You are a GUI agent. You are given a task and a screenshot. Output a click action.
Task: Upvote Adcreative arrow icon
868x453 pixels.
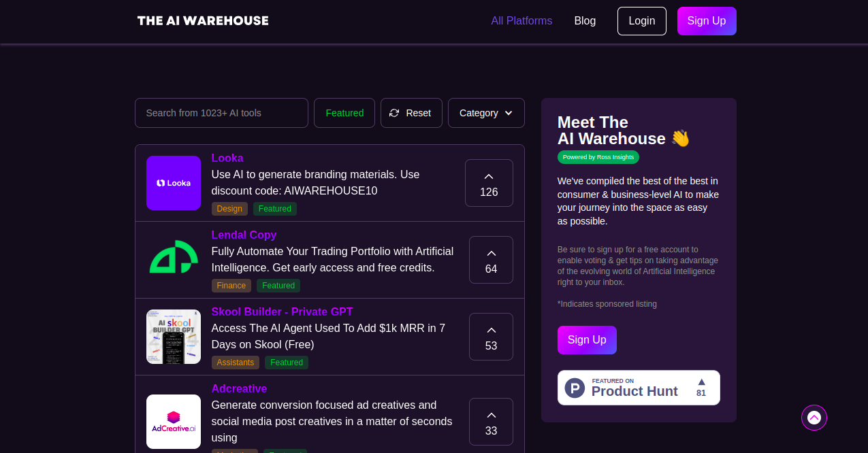pos(492,415)
